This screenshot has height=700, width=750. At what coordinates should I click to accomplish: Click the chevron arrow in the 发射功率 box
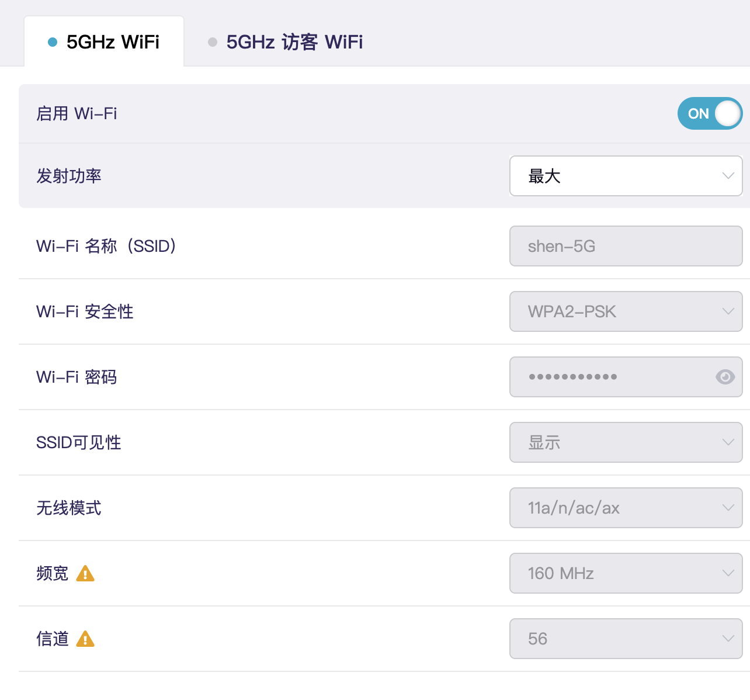click(728, 176)
